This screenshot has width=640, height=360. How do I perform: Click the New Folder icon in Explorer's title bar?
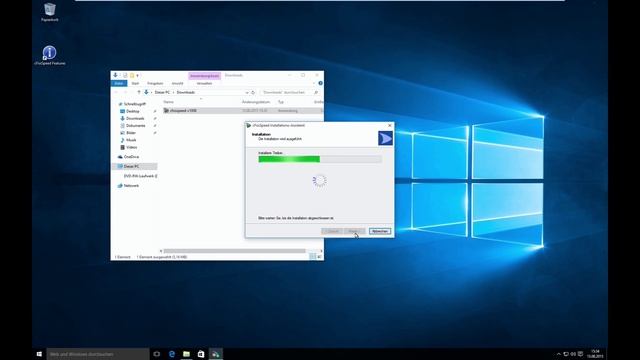[131, 76]
